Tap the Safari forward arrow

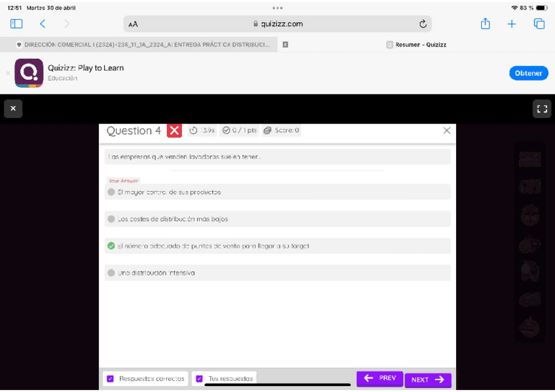[x=67, y=24]
